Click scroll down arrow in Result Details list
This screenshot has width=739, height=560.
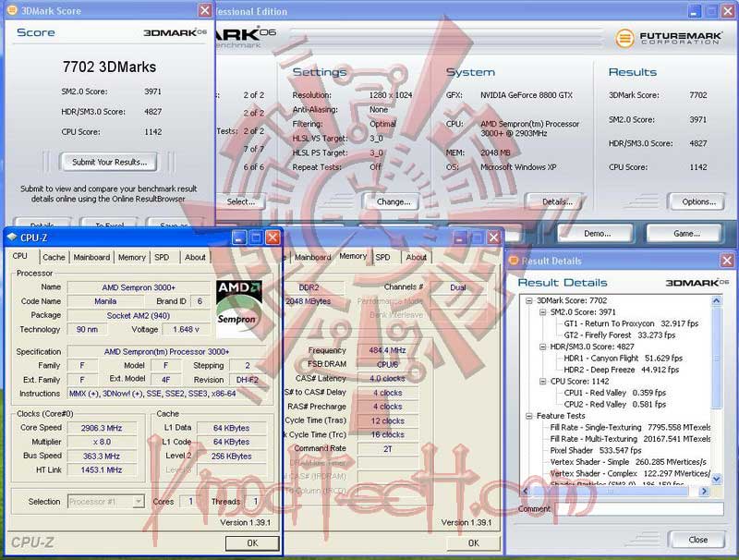click(717, 480)
